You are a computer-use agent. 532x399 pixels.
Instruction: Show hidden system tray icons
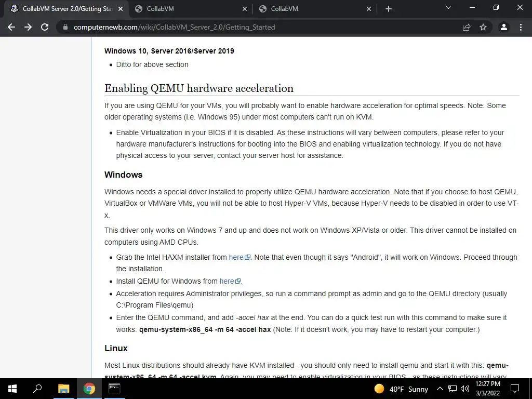(440, 389)
